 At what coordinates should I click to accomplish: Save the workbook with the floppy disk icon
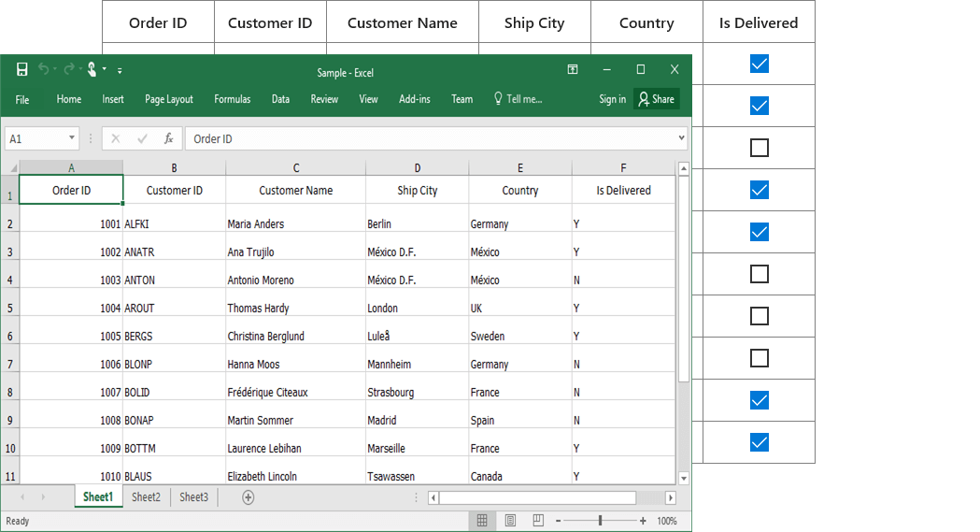point(21,69)
